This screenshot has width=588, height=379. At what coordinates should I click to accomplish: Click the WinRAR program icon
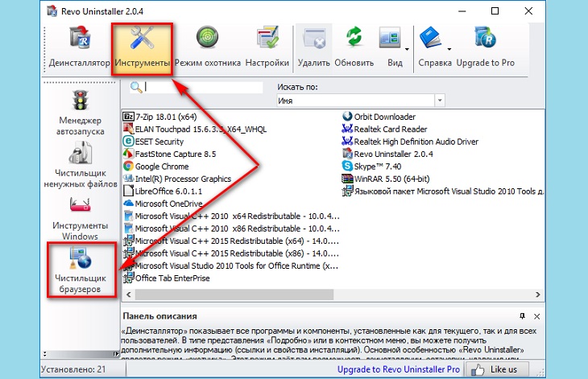coord(347,179)
